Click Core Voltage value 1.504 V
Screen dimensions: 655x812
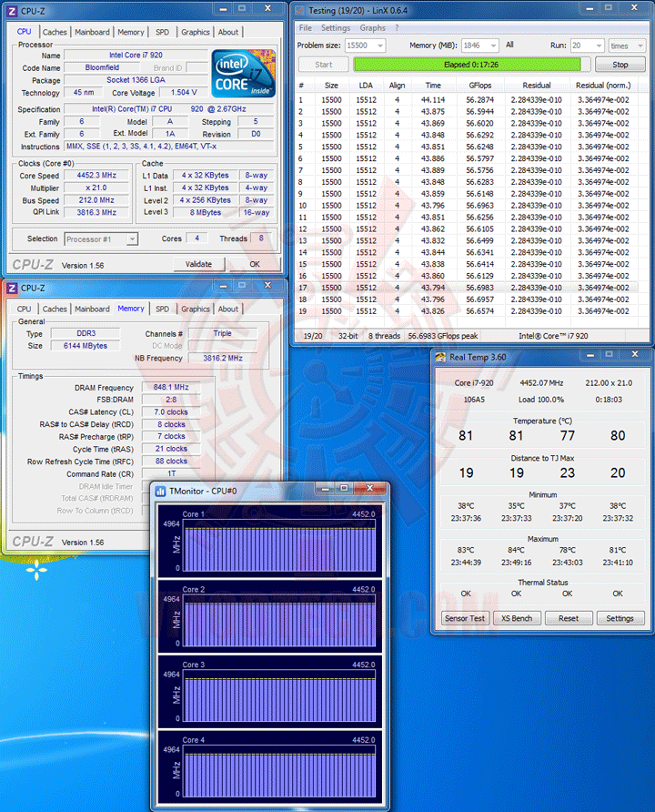tap(184, 93)
